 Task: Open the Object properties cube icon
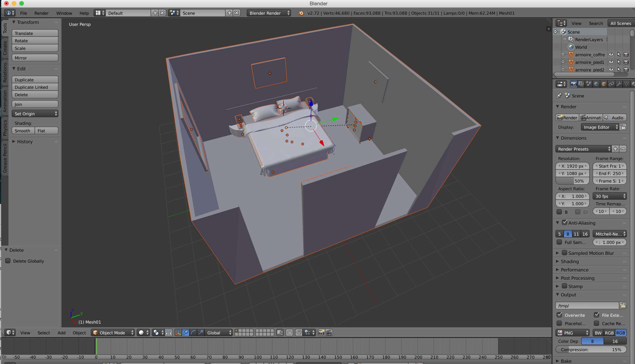[x=604, y=84]
